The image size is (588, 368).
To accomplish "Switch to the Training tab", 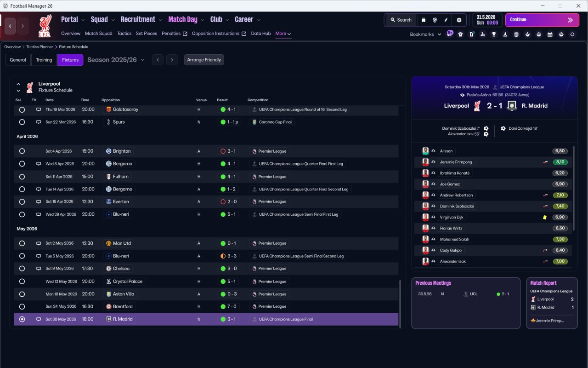I will tap(44, 60).
